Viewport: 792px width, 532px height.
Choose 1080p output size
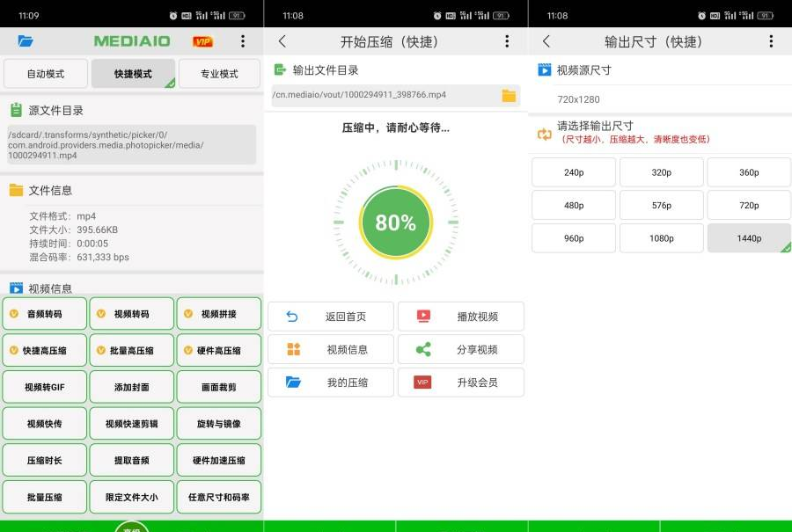click(x=661, y=238)
